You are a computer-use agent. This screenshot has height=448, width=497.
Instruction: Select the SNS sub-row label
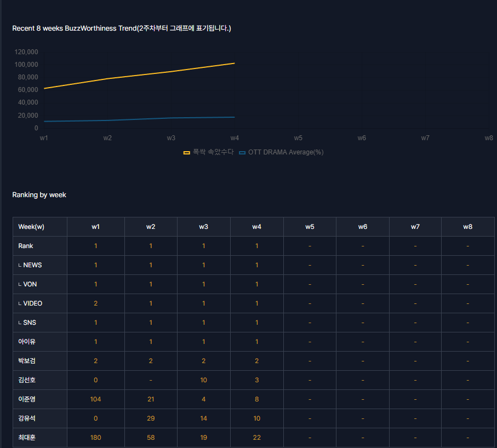[29, 323]
